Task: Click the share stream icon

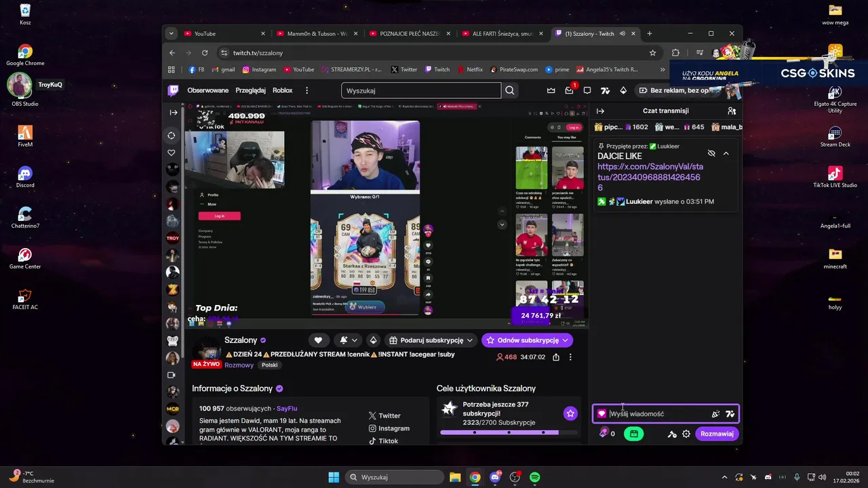Action: 556,357
